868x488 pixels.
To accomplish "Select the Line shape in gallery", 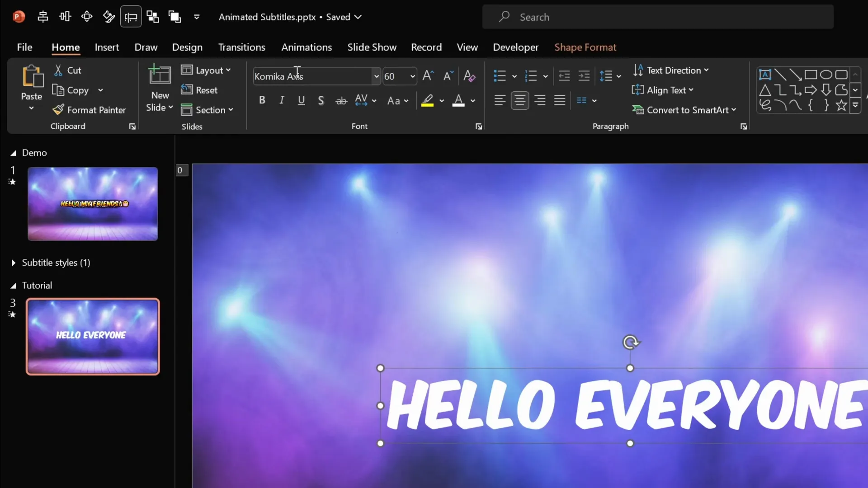I will coord(780,75).
